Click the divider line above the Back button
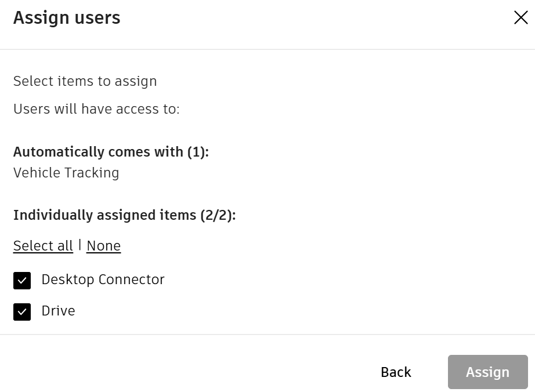 pos(267,335)
